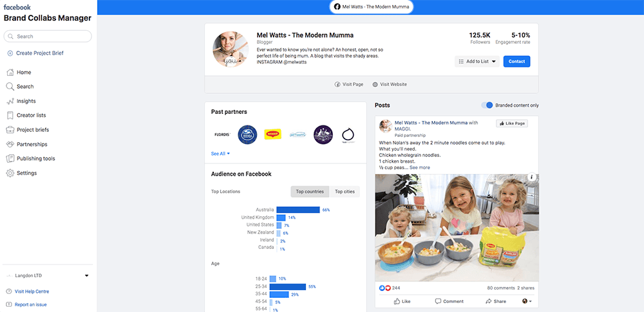Click the 2 shares count
The width and height of the screenshot is (644, 312).
[x=526, y=288]
